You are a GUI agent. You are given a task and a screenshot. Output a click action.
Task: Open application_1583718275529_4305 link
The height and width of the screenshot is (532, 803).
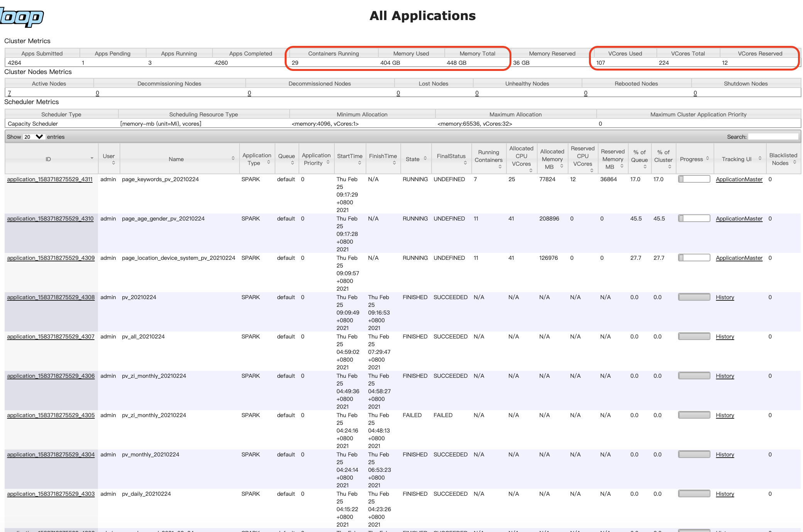(51, 415)
